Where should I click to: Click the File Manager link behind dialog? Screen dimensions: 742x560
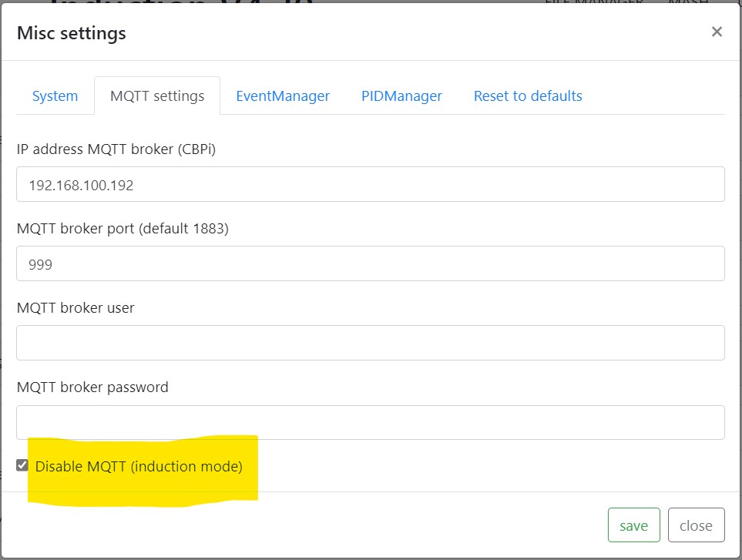593,3
